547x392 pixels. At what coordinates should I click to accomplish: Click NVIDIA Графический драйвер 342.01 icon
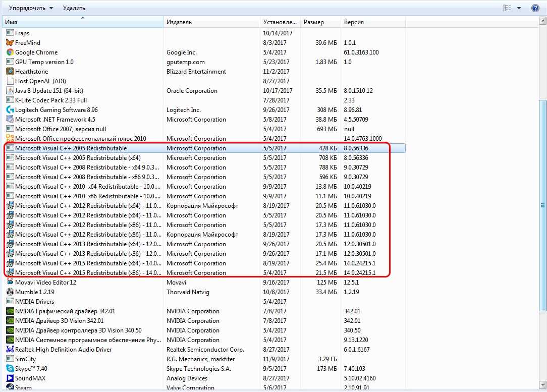[10, 311]
